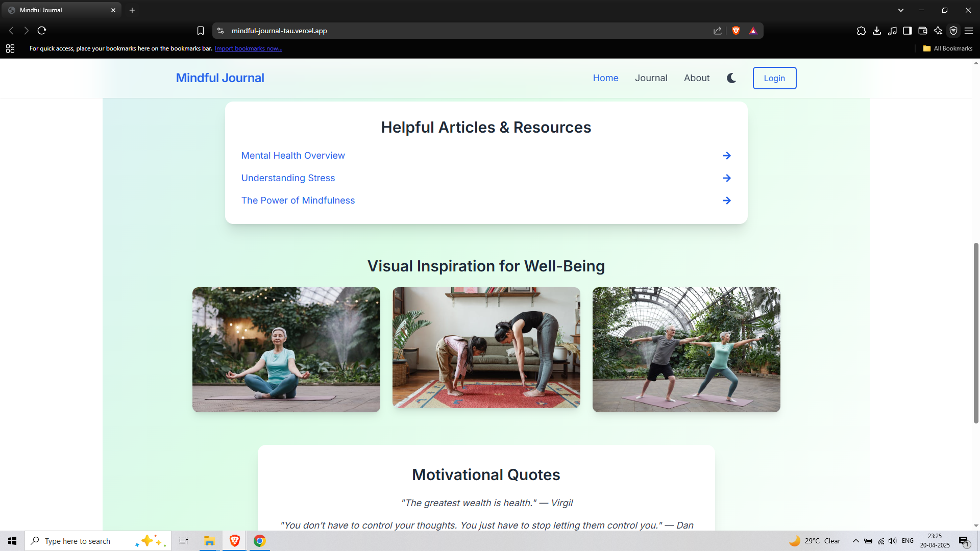Click the Brave Shields lion icon
The height and width of the screenshot is (551, 980).
736,31
